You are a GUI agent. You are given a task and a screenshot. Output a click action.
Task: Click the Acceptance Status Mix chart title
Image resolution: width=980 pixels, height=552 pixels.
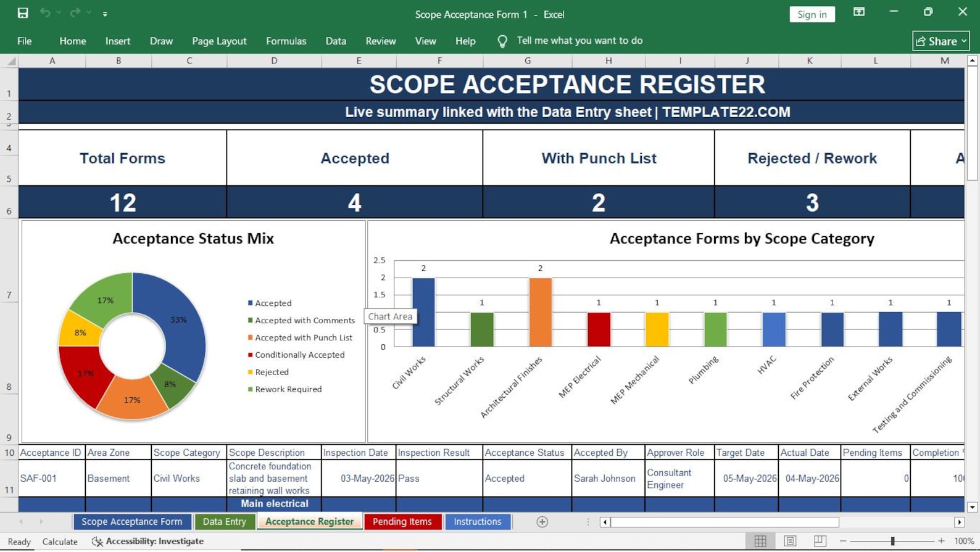(x=193, y=239)
